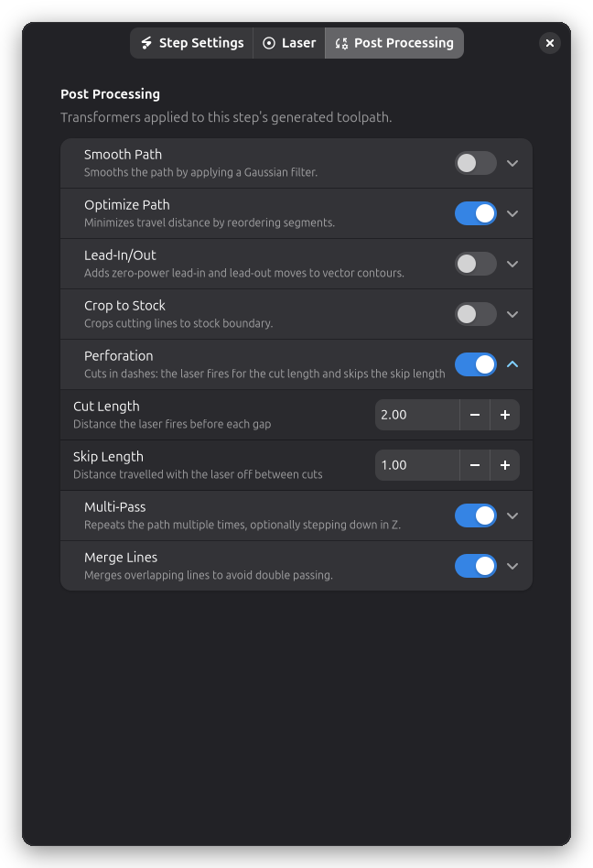Close the dialog with X icon
Screen dimensions: 593x868
550,43
